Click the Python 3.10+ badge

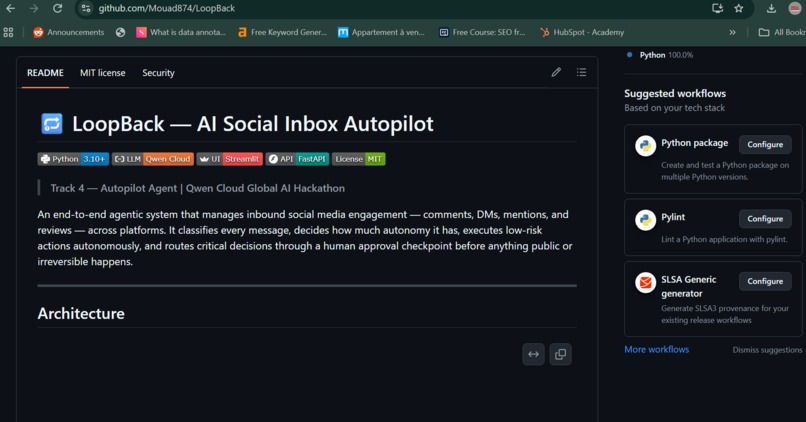(73, 159)
